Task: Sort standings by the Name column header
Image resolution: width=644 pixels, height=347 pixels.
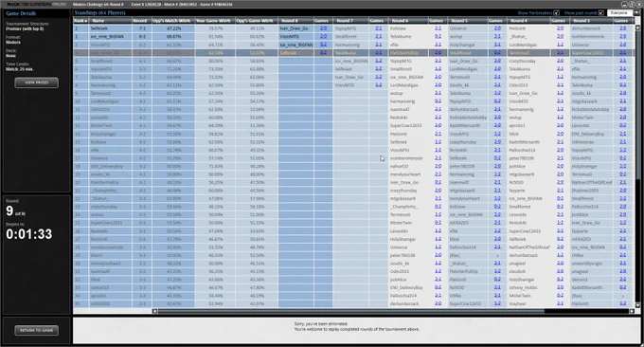Action: (110, 21)
